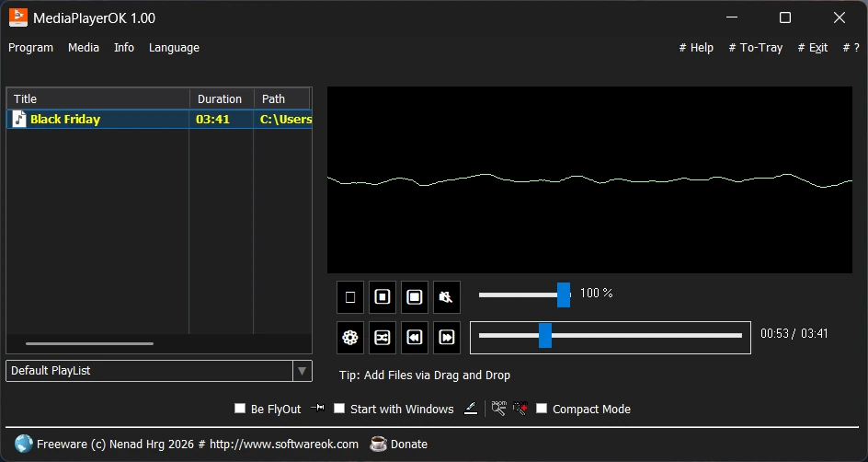Enable the Be FlyOut checkbox
868x462 pixels.
(240, 409)
